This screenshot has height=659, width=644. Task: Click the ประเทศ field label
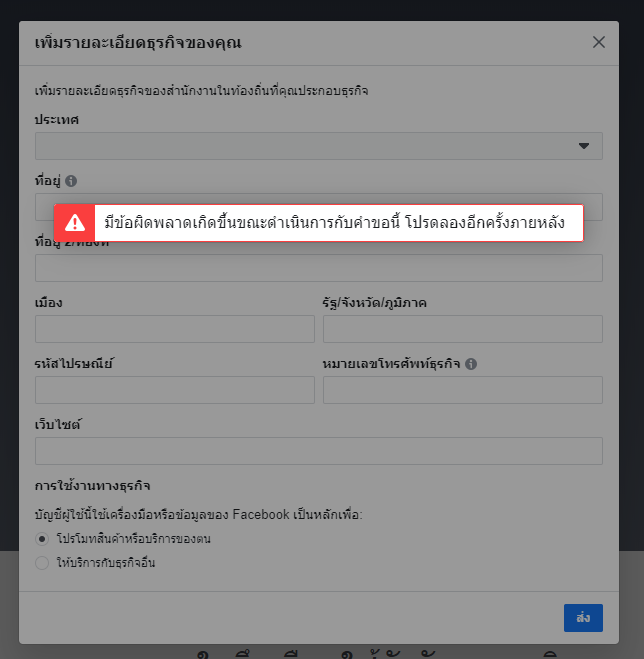coord(56,120)
